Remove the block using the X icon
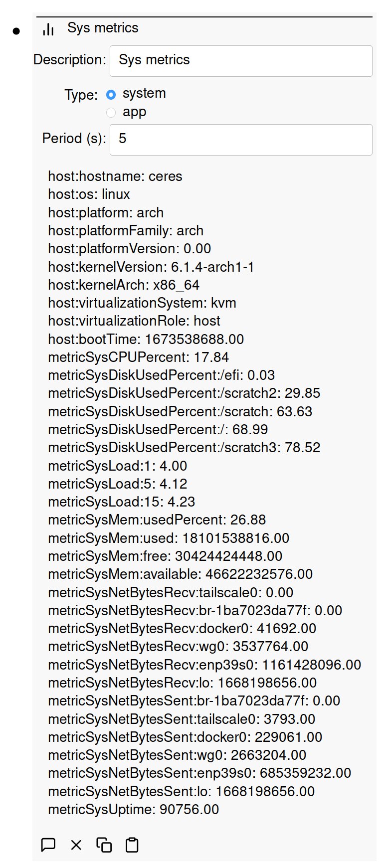This screenshot has width=390, height=868. tap(76, 845)
